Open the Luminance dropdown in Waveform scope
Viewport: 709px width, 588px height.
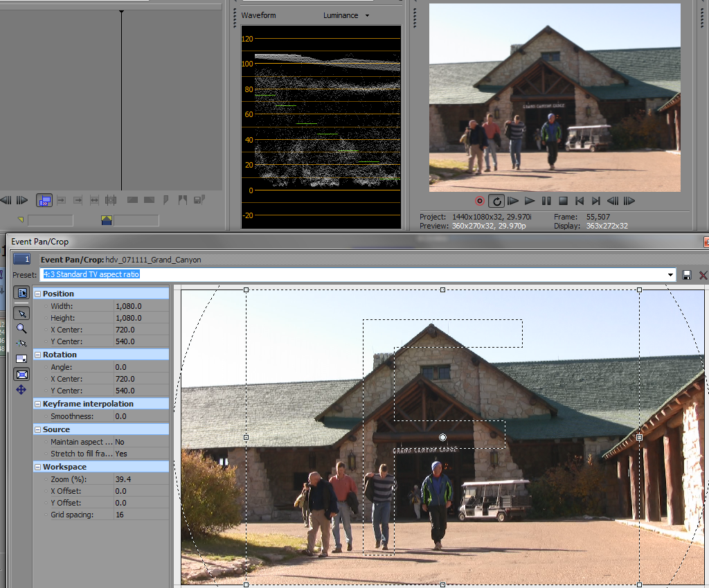[346, 15]
